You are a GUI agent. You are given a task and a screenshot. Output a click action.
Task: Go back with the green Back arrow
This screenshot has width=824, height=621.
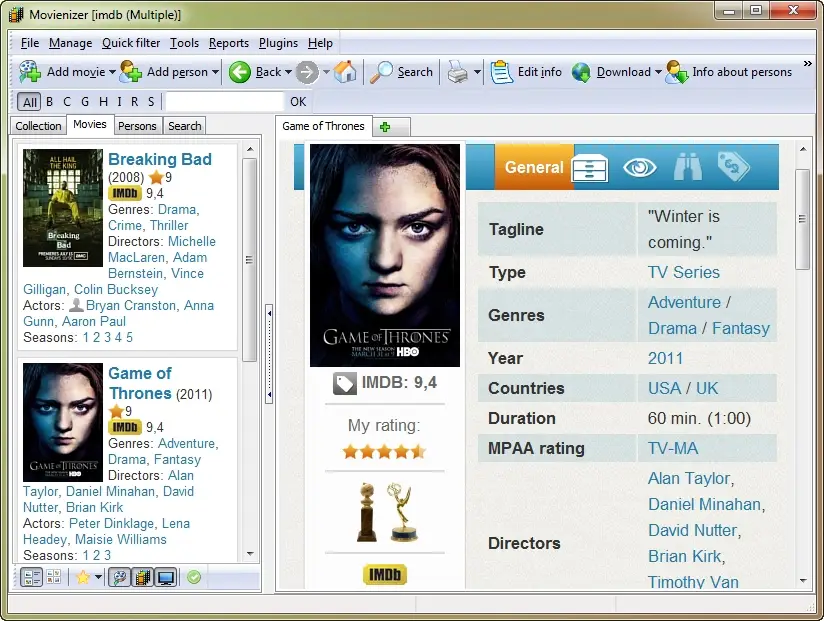240,72
